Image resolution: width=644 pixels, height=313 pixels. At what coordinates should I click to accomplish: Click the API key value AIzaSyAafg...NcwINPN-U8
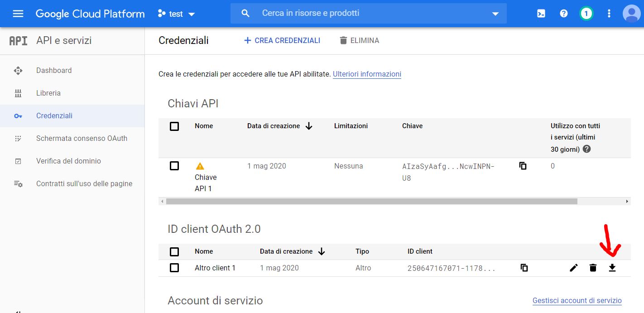[448, 172]
